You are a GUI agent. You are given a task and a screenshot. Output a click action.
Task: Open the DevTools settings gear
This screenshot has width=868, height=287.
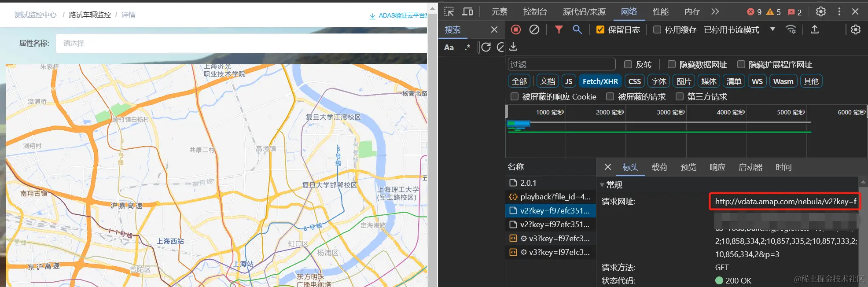point(821,12)
